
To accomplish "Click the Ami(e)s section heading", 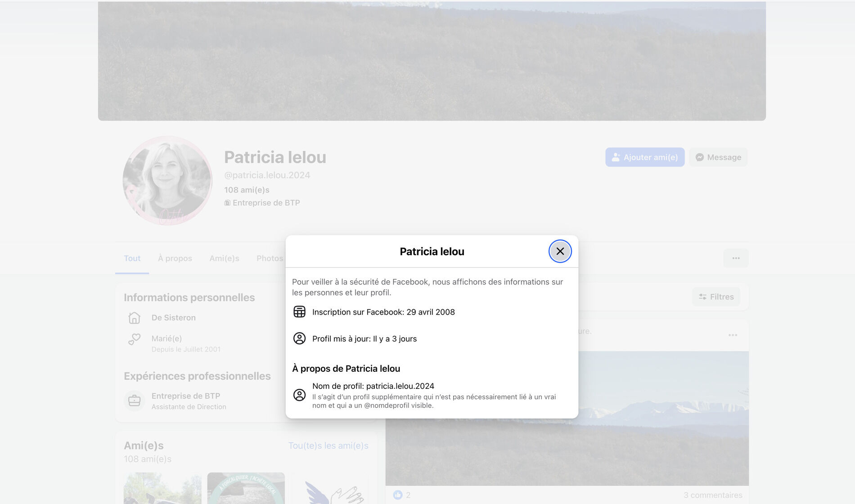I will (144, 445).
